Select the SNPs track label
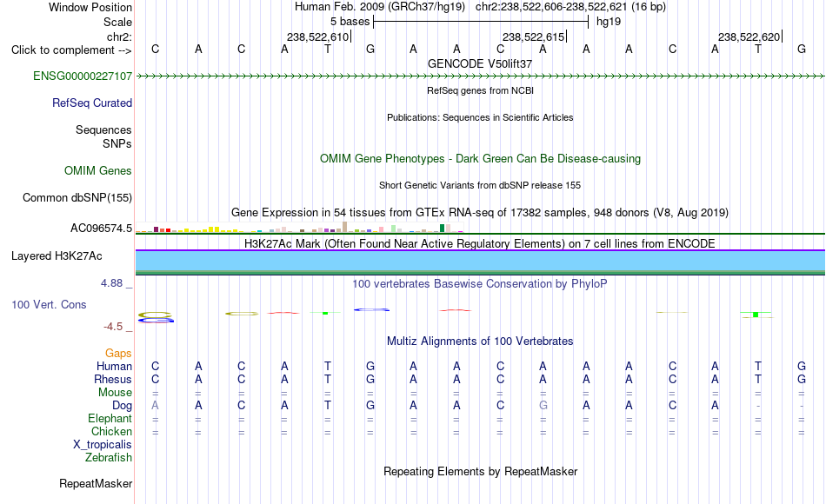826x504 pixels. 117,143
